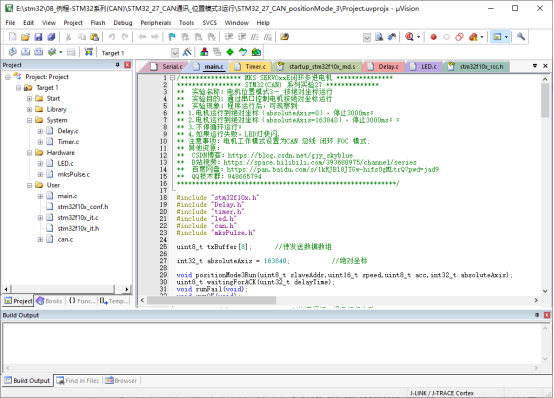
Task: Open the editor tab list dropdown arrow
Action: [x=535, y=66]
